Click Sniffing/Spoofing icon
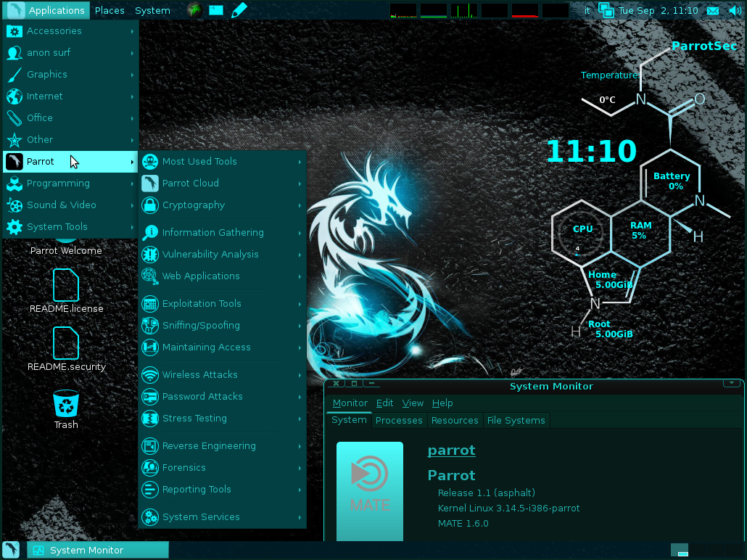 (x=150, y=326)
